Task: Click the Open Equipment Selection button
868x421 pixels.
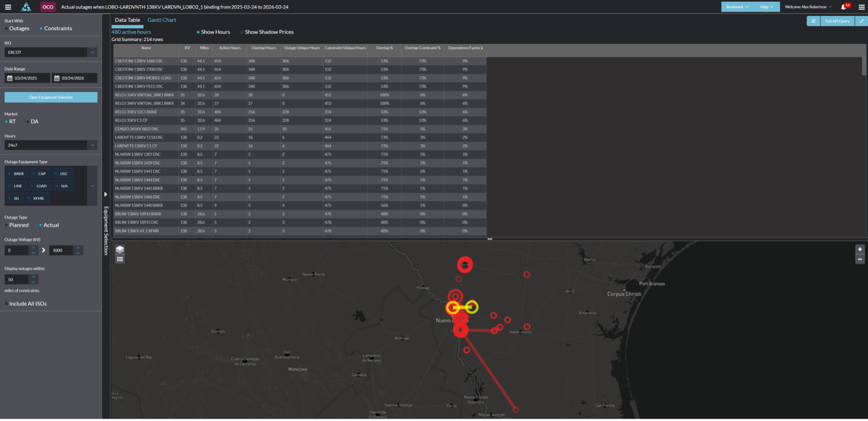Action: pos(50,97)
